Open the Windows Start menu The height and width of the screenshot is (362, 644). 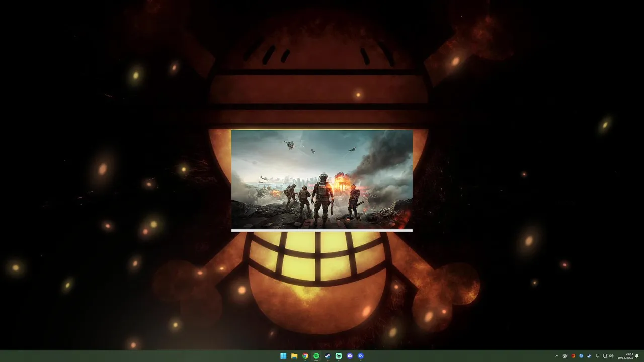pyautogui.click(x=283, y=356)
